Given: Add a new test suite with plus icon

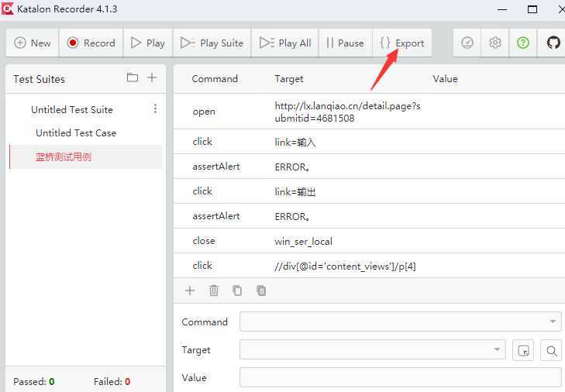Looking at the screenshot, I should (152, 77).
